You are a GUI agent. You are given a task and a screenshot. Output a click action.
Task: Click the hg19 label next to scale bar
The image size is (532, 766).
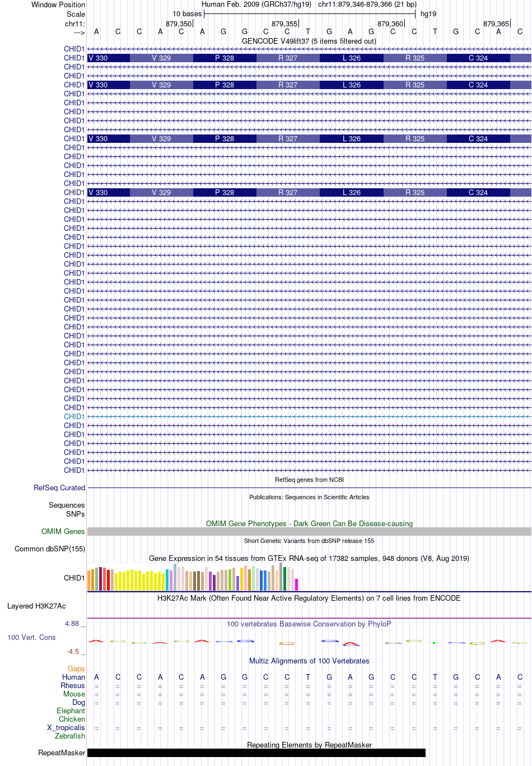(428, 14)
